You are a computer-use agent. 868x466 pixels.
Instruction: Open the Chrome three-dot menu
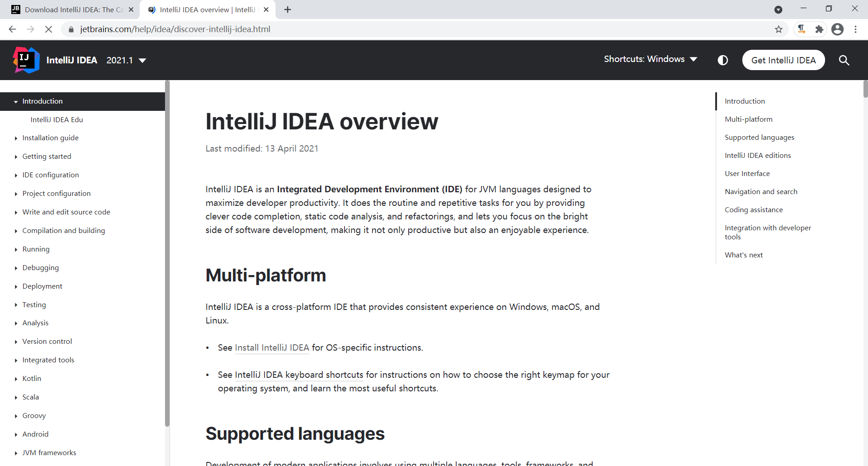(855, 29)
